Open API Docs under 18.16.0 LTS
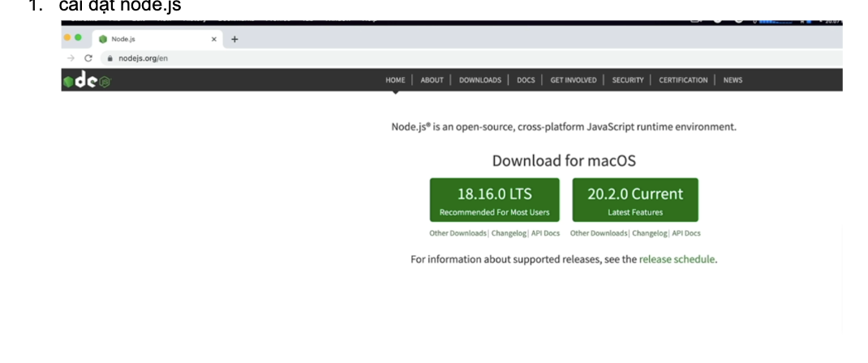This screenshot has width=868, height=363. click(546, 233)
